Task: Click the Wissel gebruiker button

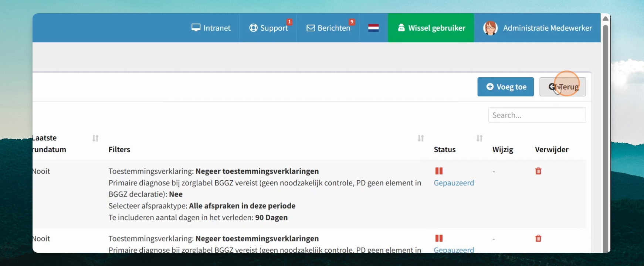Action: pyautogui.click(x=431, y=28)
